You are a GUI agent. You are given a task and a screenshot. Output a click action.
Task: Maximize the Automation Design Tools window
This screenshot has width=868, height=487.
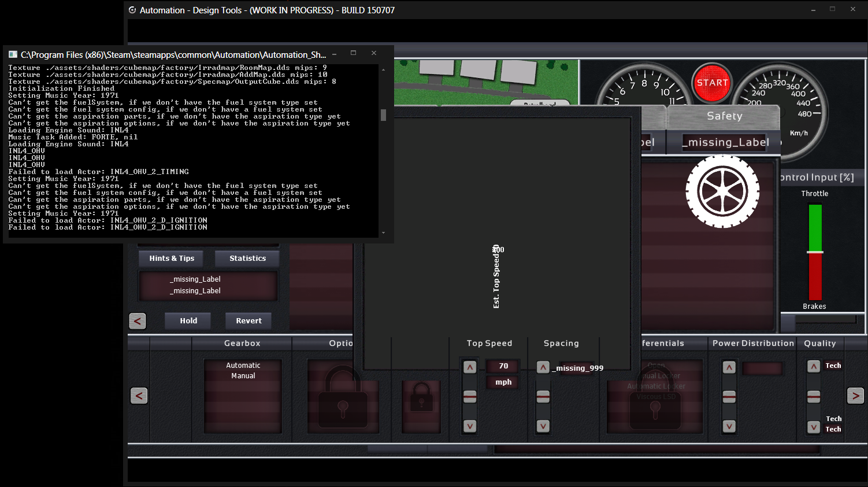[x=832, y=9]
